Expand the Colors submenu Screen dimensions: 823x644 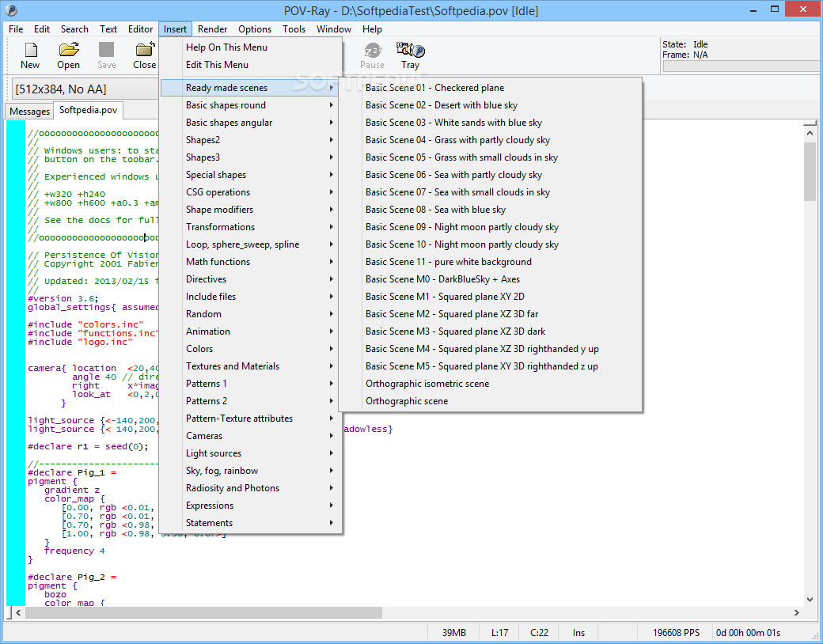[x=251, y=349]
